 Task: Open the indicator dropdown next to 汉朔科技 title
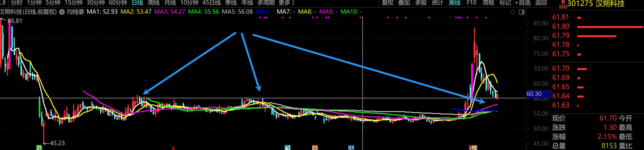pyautogui.click(x=62, y=12)
